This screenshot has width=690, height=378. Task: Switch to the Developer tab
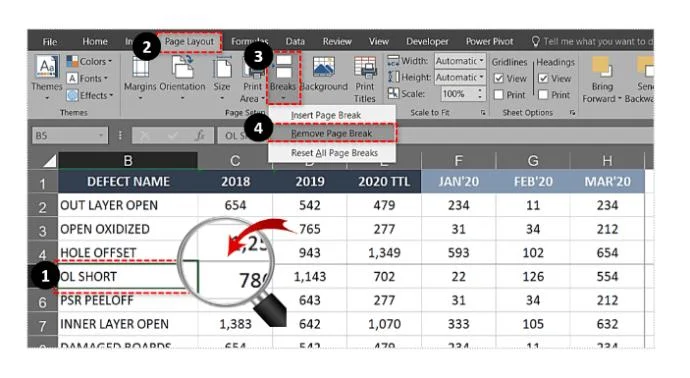tap(427, 42)
